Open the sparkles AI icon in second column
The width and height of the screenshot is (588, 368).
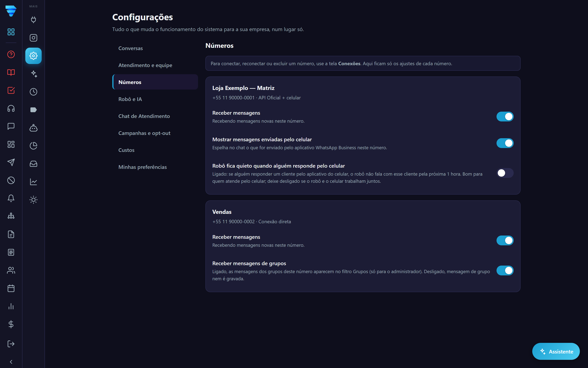33,74
